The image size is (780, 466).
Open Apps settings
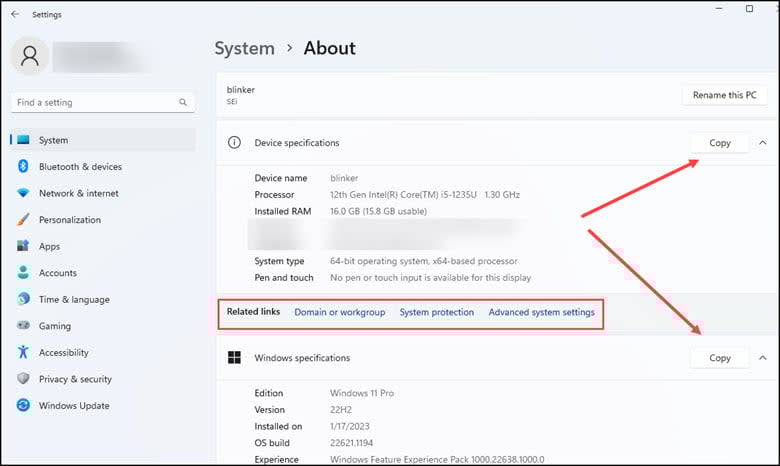103,246
